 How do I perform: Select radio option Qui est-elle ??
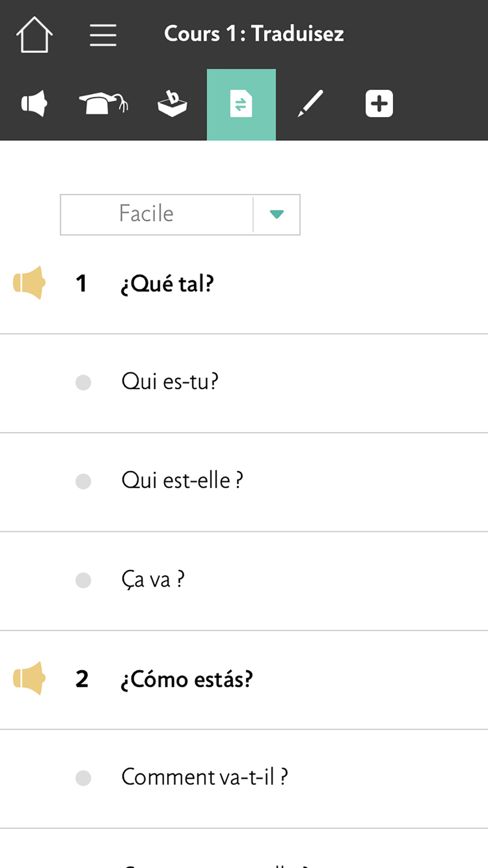(83, 481)
